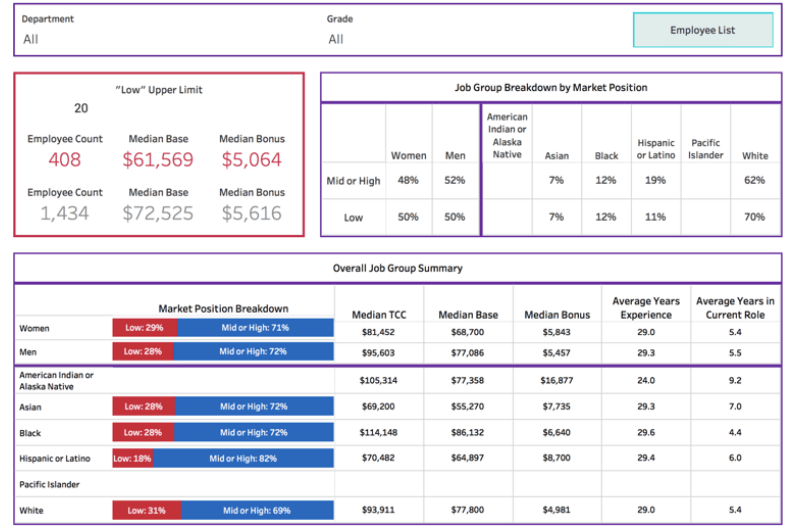Open the Department filter dropdown showing All
Image resolution: width=786 pixels, height=528 pixels.
pos(31,40)
